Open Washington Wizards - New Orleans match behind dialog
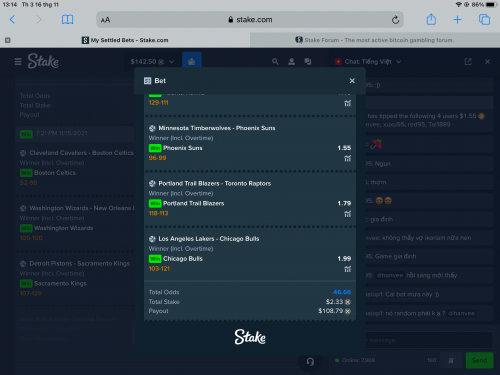Viewport: 500px width, 375px height. [82, 208]
